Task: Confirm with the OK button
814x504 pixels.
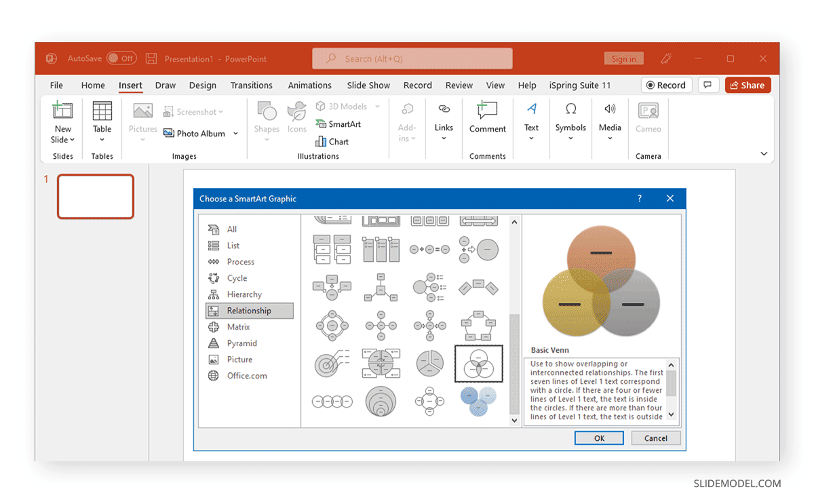Action: coord(598,438)
